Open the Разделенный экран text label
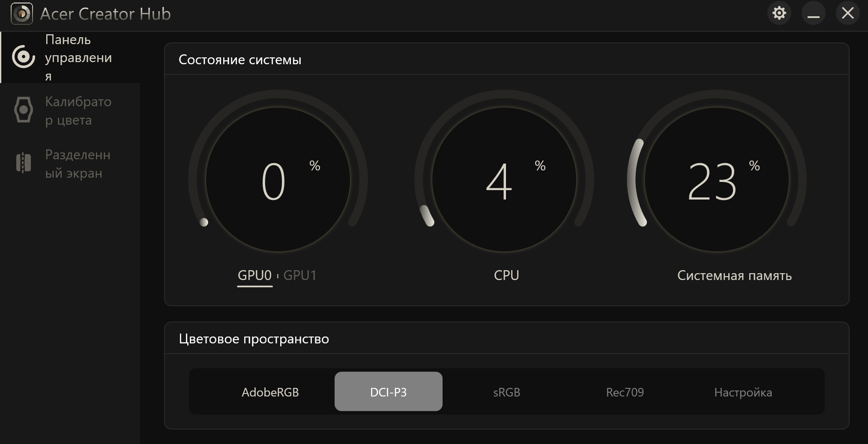This screenshot has width=868, height=444. 78,164
